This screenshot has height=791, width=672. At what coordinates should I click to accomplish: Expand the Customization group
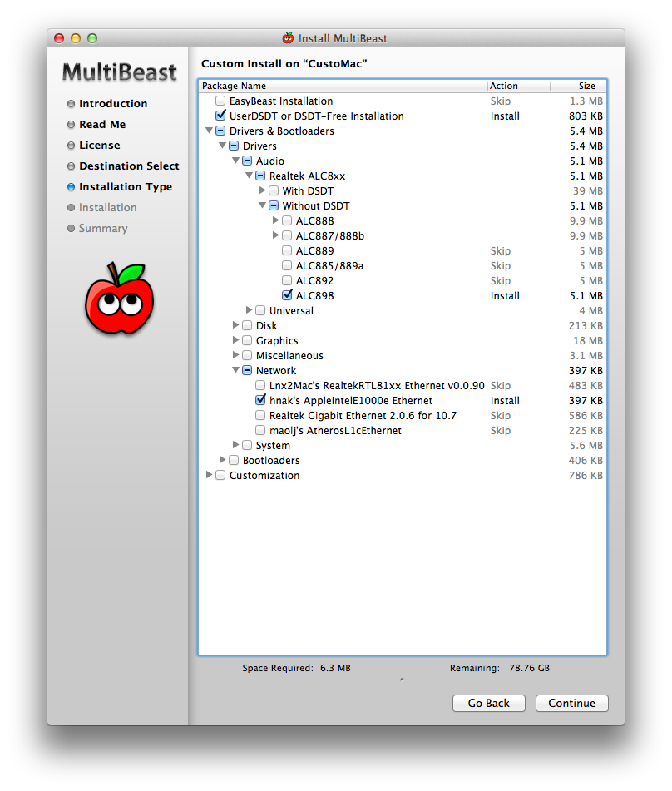209,475
